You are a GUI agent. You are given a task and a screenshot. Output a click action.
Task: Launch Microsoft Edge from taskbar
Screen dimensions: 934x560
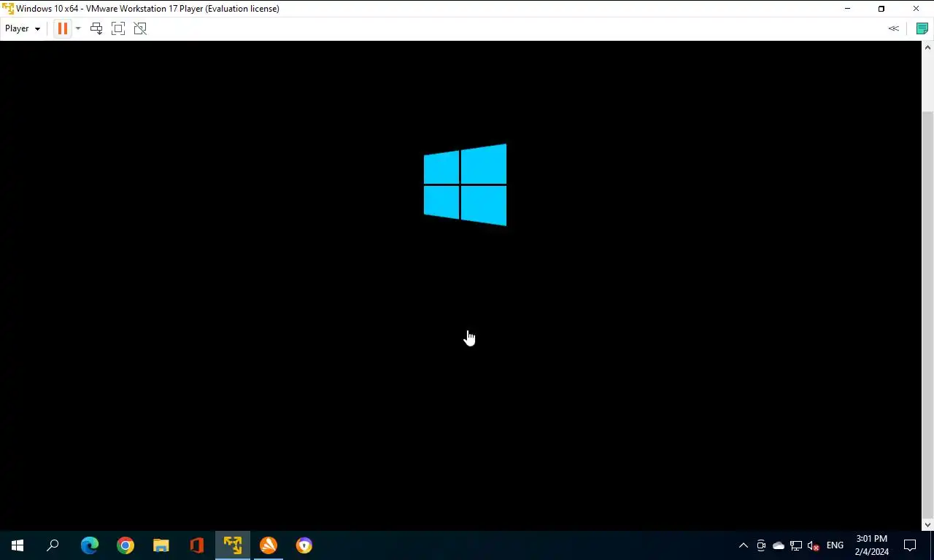(x=90, y=545)
